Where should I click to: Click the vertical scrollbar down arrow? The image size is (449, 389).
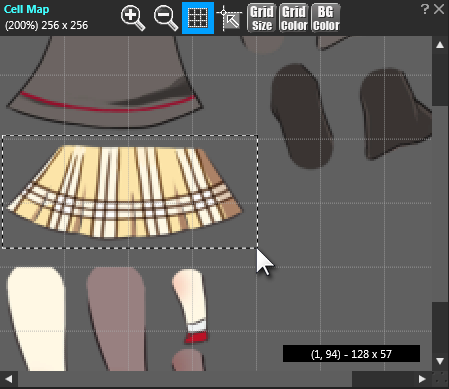click(x=440, y=361)
